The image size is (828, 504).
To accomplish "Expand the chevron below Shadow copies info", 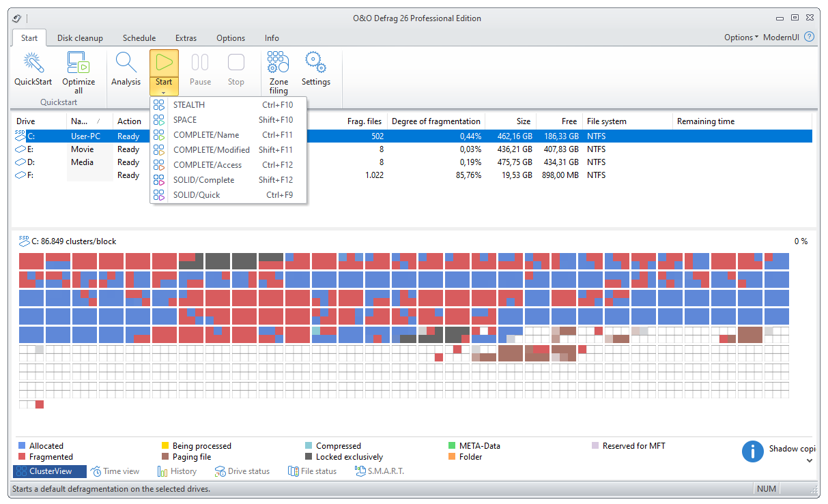I will [x=810, y=461].
